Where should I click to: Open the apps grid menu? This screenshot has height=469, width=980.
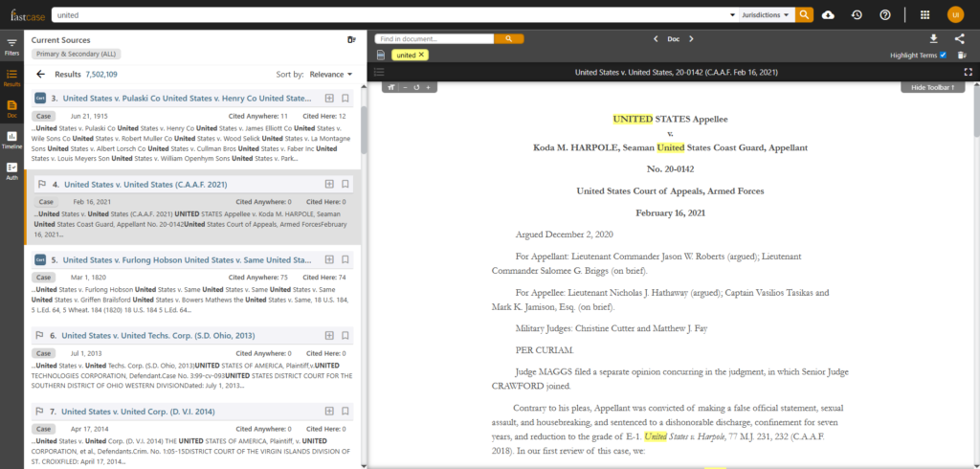pyautogui.click(x=924, y=14)
